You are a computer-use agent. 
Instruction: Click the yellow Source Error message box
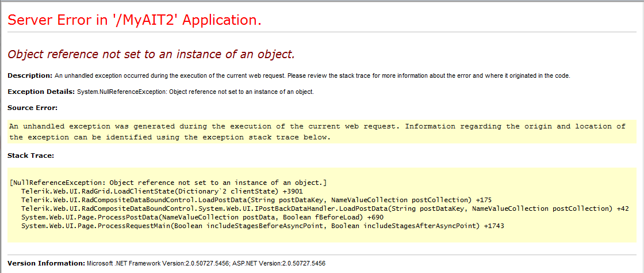point(322,131)
